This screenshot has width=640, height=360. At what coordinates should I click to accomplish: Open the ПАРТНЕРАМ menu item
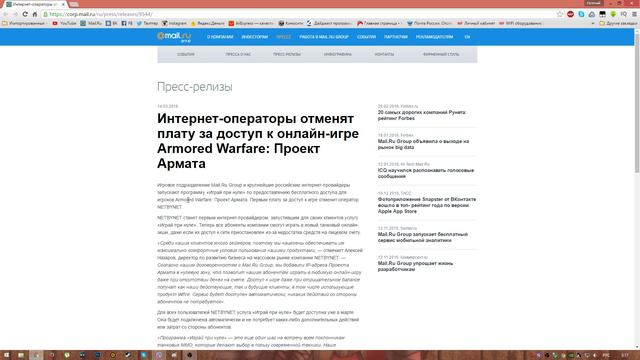[x=396, y=37]
